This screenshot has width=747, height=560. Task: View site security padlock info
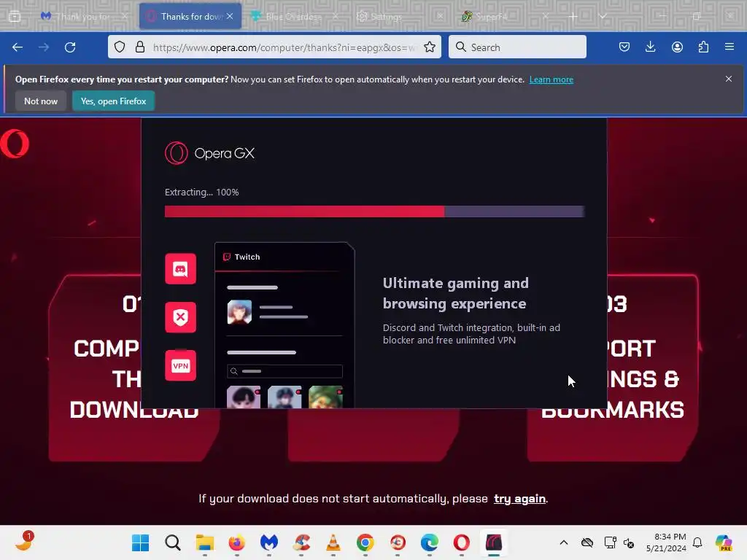(x=139, y=47)
